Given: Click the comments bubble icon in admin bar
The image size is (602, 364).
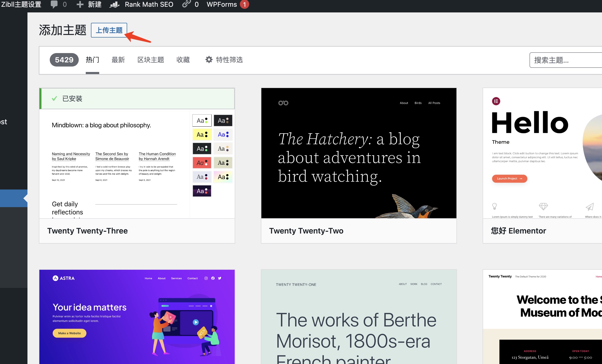Looking at the screenshot, I should (x=54, y=4).
